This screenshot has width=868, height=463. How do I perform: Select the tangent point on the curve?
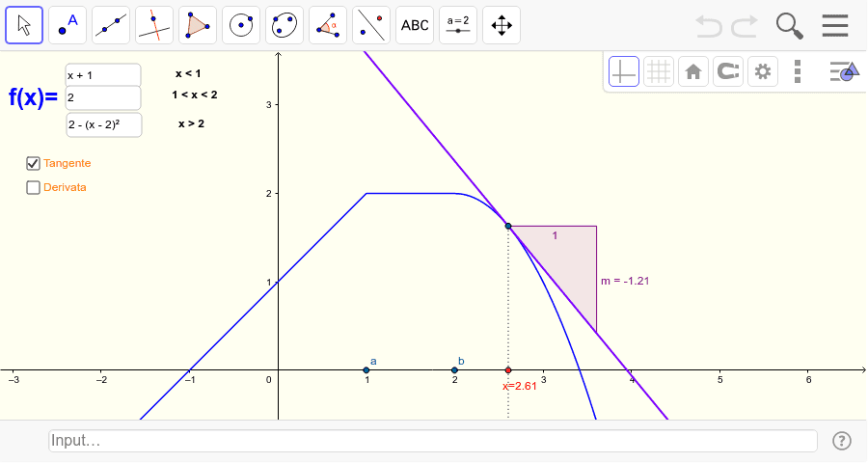tap(508, 226)
